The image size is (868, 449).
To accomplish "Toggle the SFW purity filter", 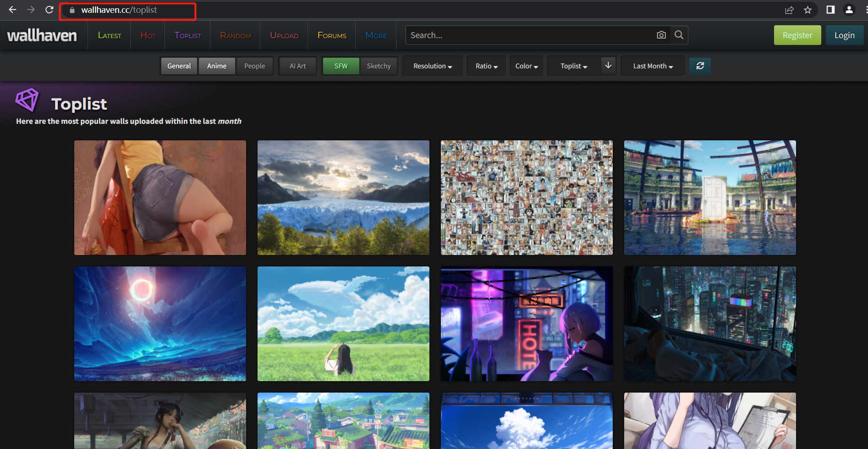I will point(341,66).
